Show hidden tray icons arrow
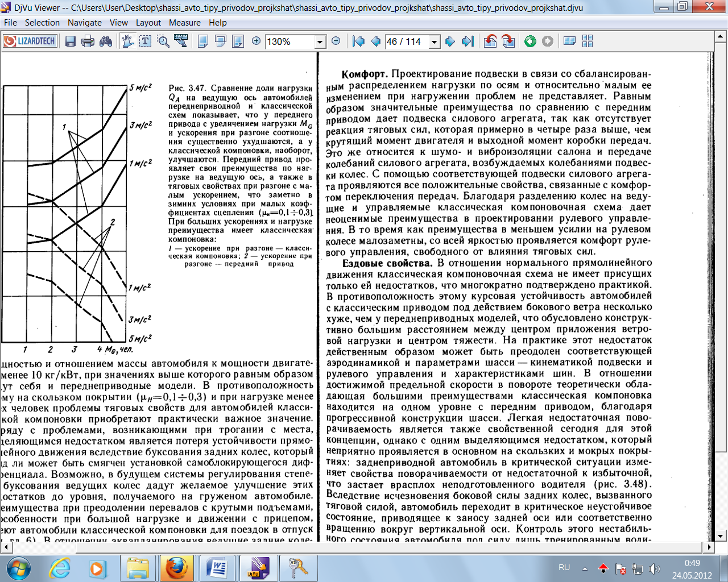Viewport: 728px width, 582px height. pos(585,568)
